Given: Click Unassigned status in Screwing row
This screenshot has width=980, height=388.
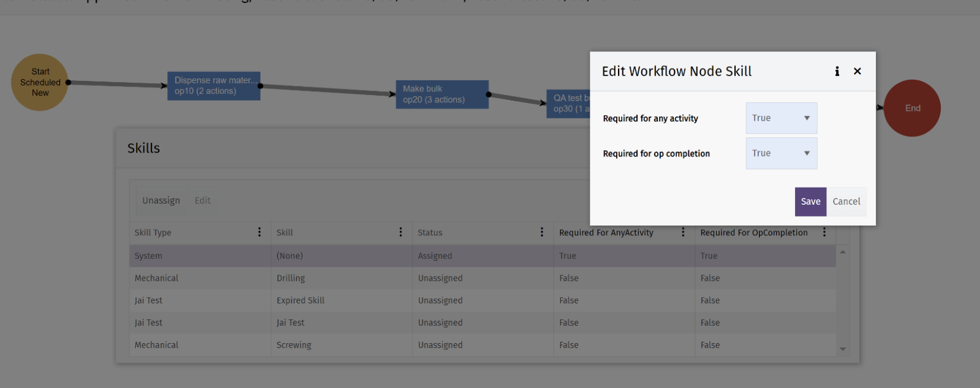Looking at the screenshot, I should click(483, 345).
